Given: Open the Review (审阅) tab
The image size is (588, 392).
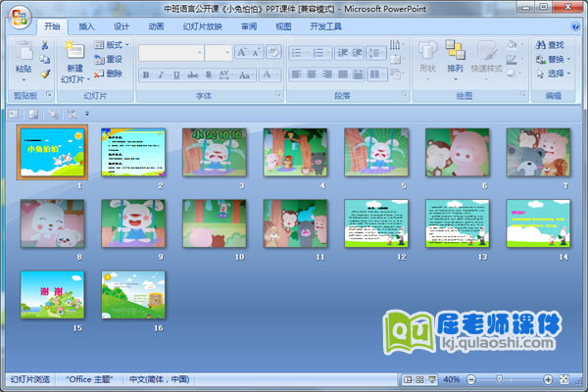Looking at the screenshot, I should [249, 26].
